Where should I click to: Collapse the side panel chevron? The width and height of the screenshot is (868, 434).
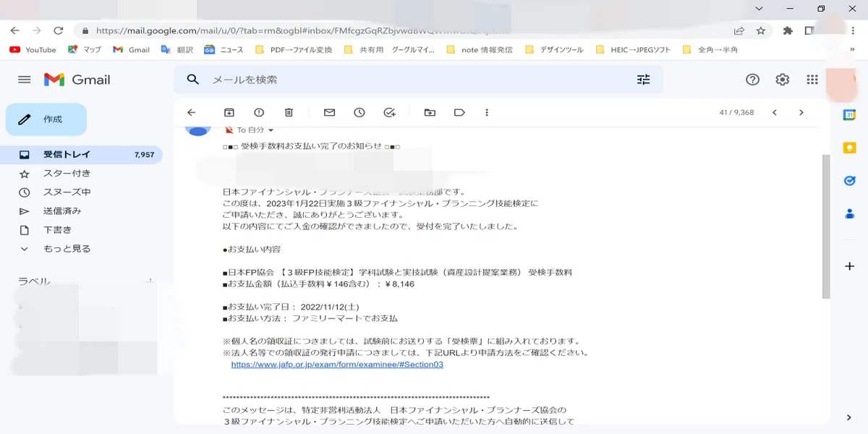849,417
